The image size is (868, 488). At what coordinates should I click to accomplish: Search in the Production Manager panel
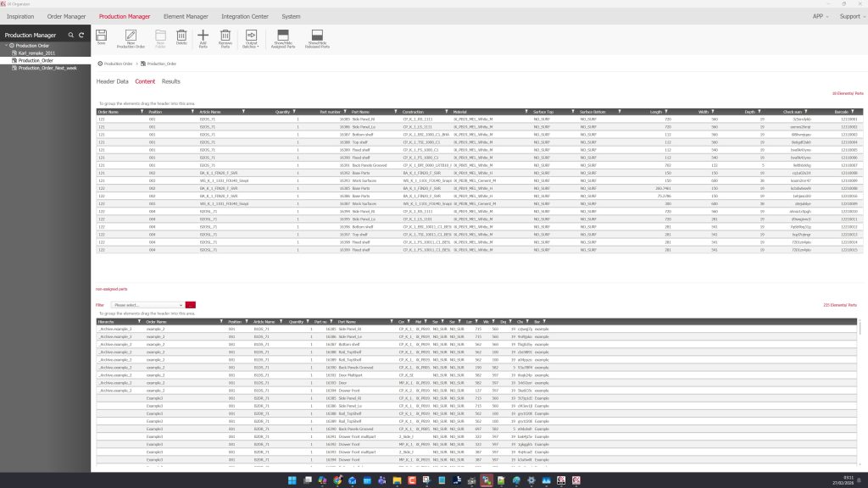(70, 35)
